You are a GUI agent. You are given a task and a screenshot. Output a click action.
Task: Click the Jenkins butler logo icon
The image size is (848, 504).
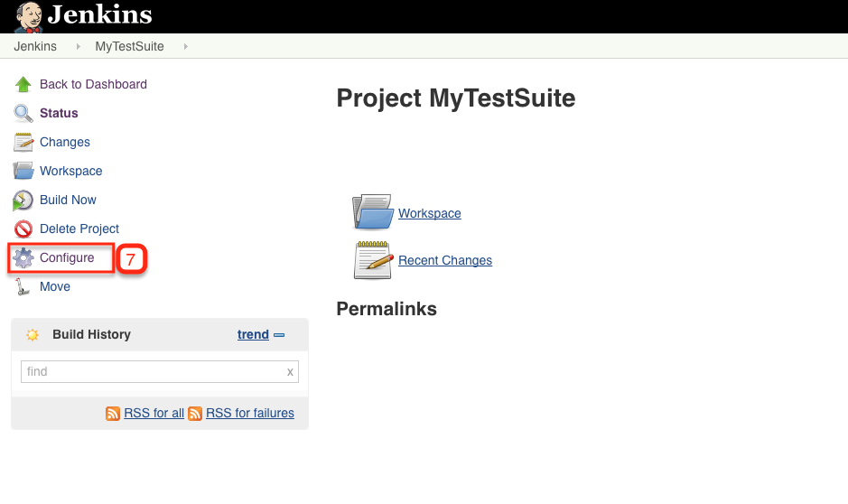click(x=28, y=17)
